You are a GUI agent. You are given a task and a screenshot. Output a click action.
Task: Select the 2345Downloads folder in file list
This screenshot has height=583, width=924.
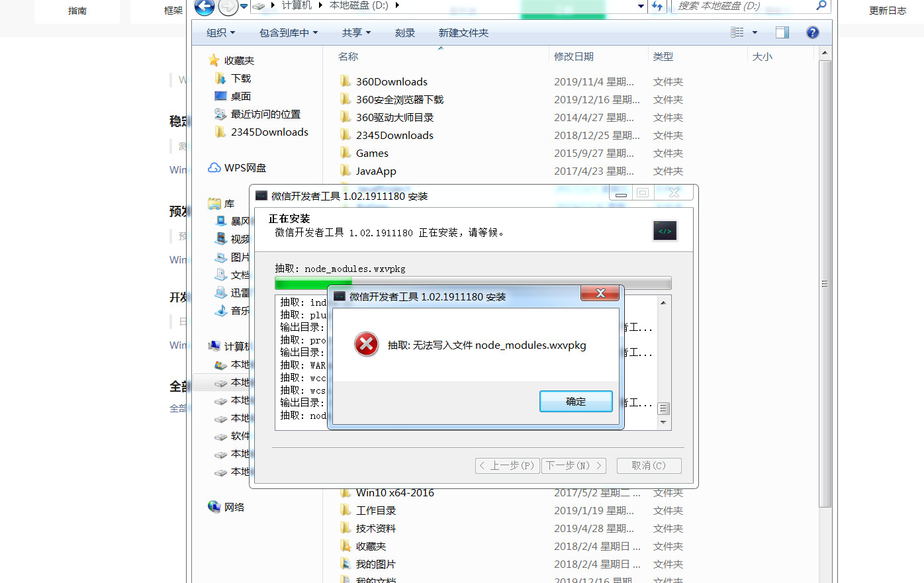pos(394,135)
